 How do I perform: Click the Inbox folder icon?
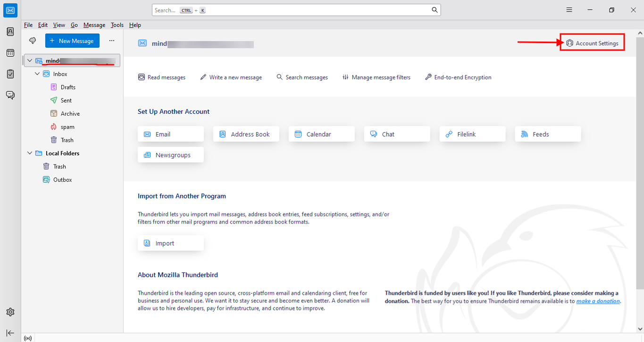46,74
